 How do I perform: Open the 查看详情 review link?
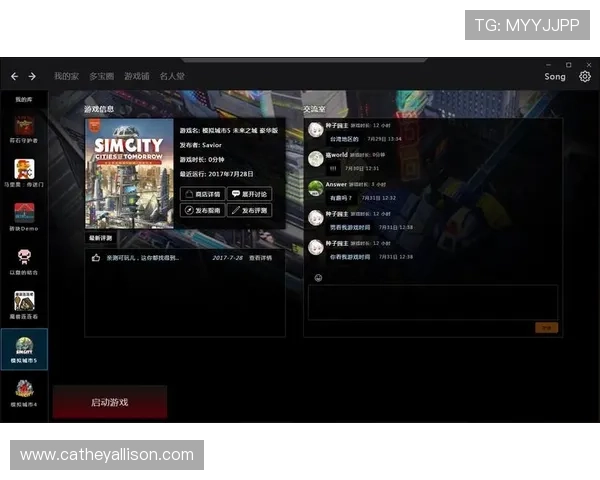(261, 258)
